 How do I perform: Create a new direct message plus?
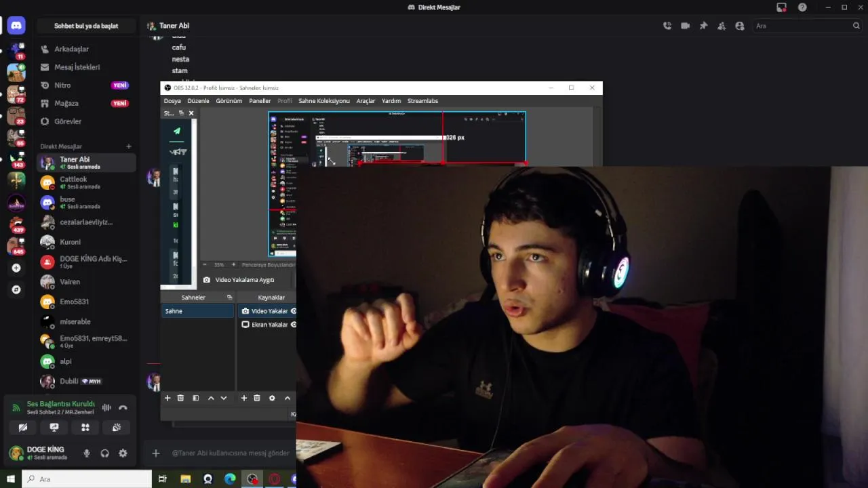[x=129, y=146]
